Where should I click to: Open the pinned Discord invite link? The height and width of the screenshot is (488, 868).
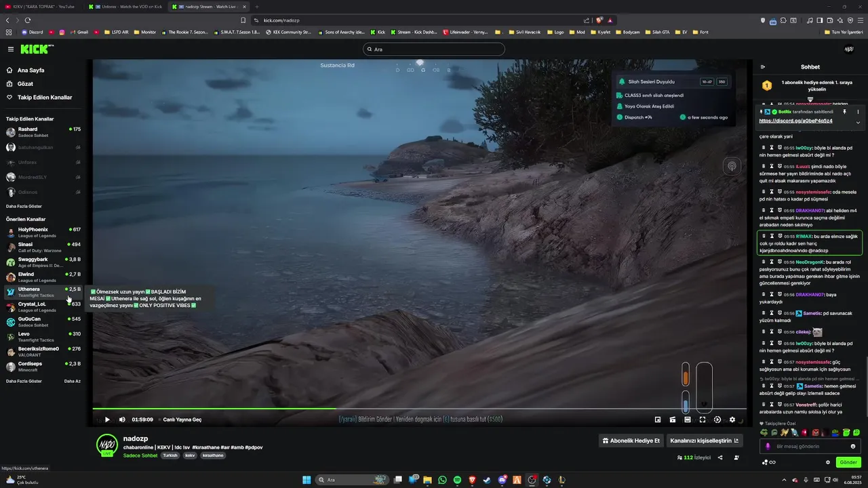click(x=795, y=121)
